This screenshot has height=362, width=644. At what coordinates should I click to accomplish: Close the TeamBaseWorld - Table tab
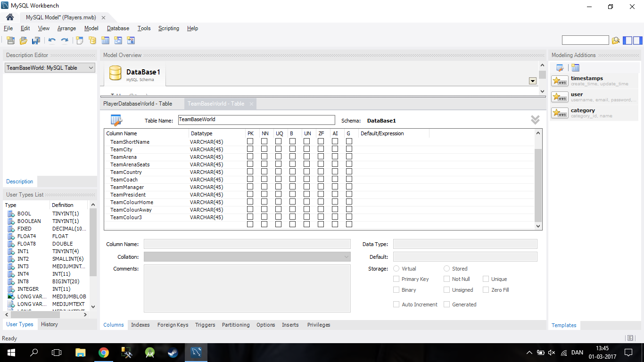pyautogui.click(x=251, y=104)
